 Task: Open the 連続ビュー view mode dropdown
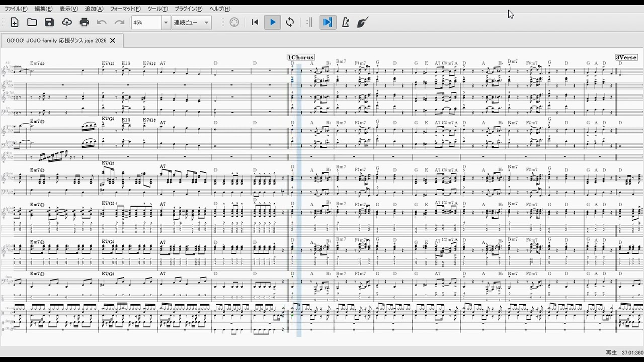click(191, 23)
